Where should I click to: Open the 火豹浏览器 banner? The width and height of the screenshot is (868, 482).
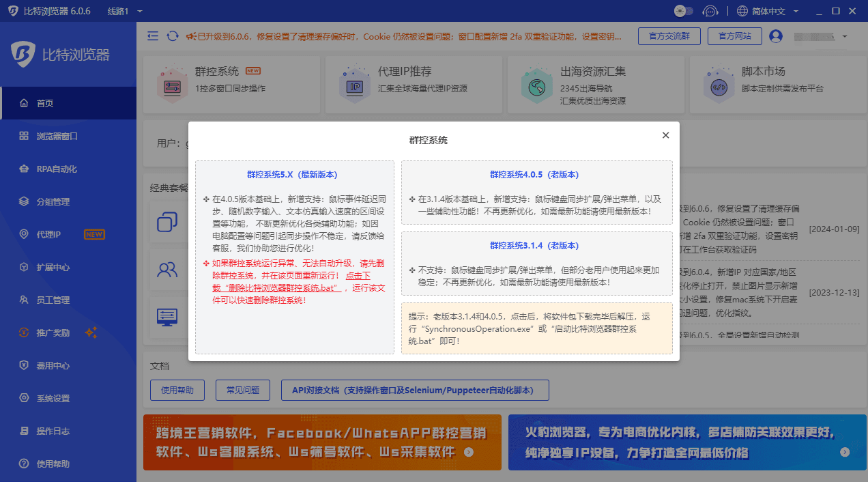(x=686, y=442)
